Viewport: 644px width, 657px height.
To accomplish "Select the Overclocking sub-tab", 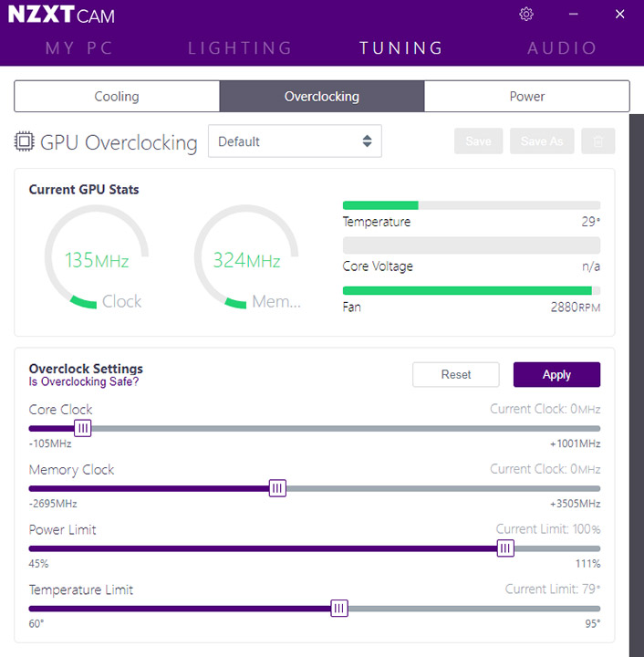I will (322, 97).
